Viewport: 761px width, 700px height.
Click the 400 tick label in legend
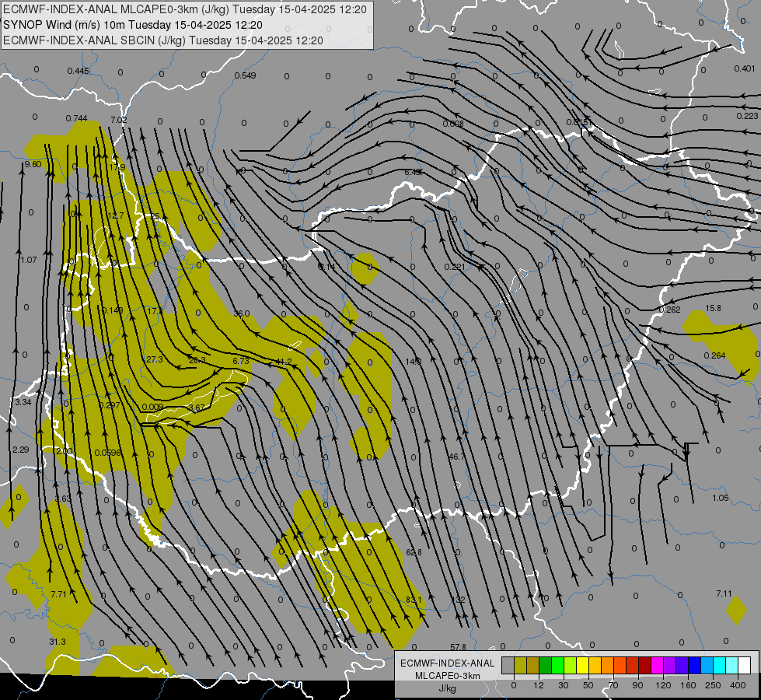[x=738, y=685]
